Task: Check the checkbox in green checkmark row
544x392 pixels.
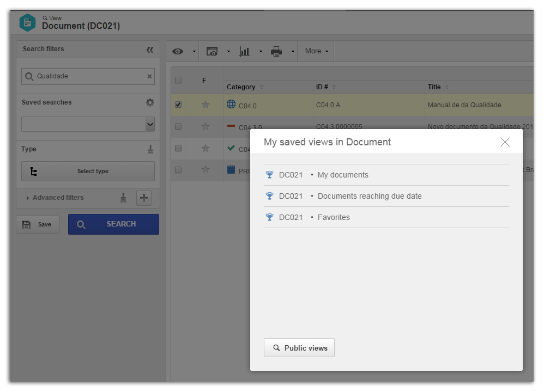Action: [x=178, y=148]
